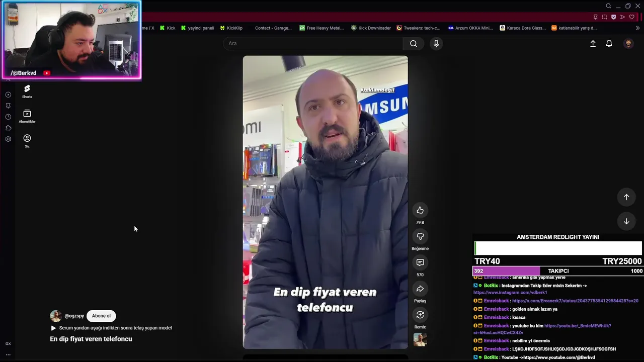Open katlanabilir yarış bookmark

click(x=574, y=28)
